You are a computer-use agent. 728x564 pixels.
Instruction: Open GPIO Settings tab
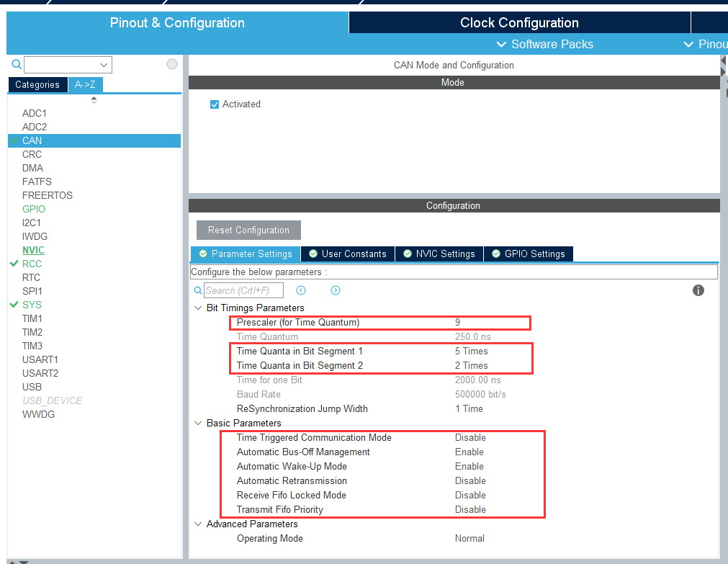click(x=529, y=254)
